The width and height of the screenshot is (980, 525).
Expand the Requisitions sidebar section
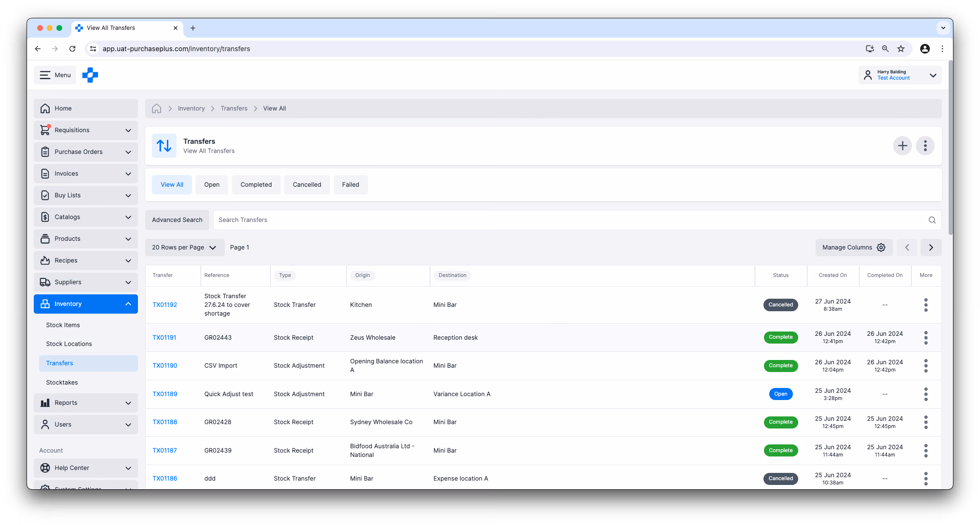(x=86, y=130)
